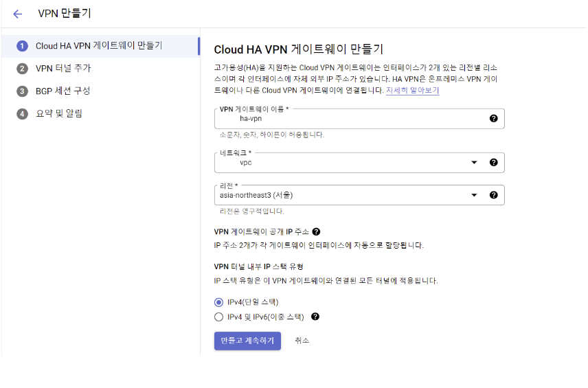
Task: Click the 취소 button
Action: [x=302, y=341]
